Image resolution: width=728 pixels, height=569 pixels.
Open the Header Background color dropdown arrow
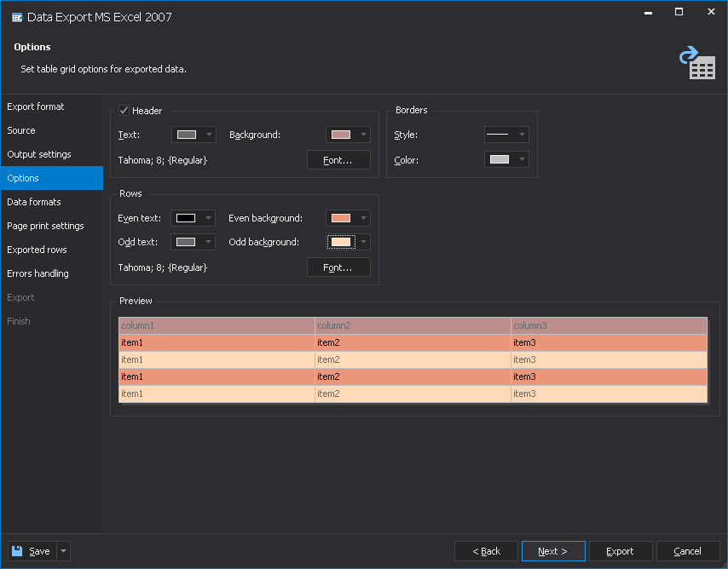363,135
